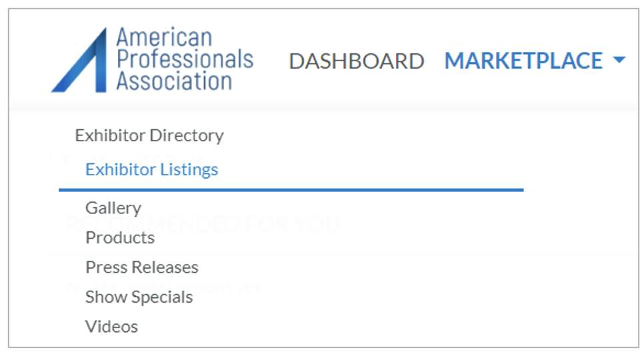Click the faded No recommendations yet text
644x358 pixels.
[164, 287]
